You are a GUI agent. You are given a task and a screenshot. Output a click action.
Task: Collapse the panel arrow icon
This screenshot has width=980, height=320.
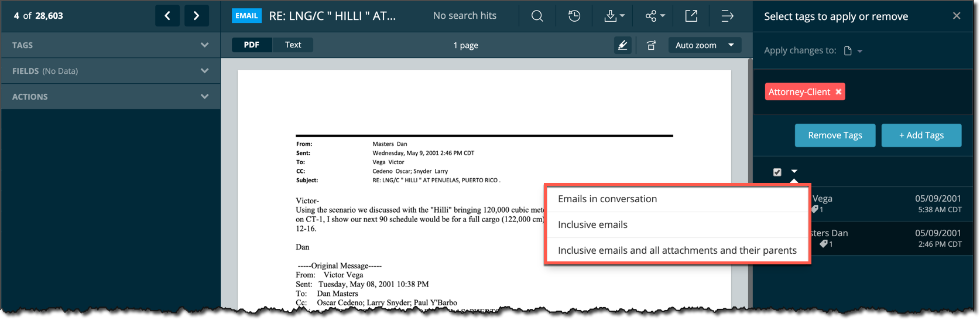point(727,16)
